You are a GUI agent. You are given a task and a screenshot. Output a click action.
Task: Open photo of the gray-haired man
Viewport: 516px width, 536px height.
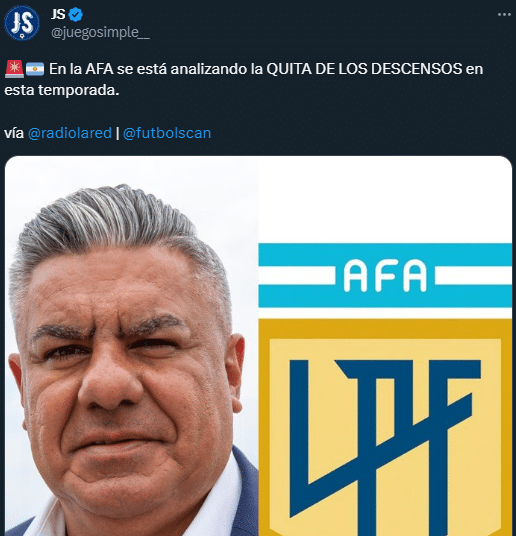point(132,346)
